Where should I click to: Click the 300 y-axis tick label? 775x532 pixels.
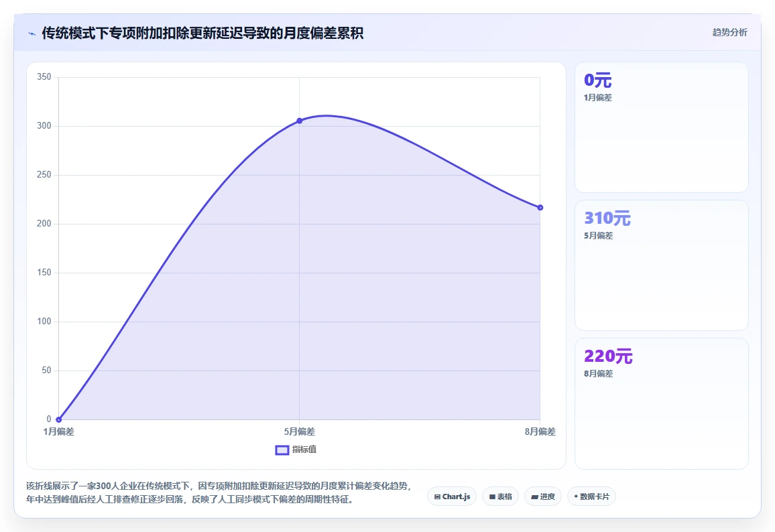click(x=44, y=125)
